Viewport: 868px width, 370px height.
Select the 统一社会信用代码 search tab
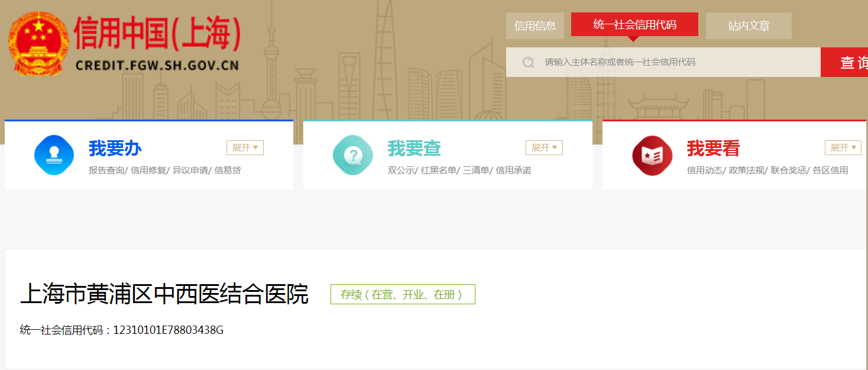point(634,24)
